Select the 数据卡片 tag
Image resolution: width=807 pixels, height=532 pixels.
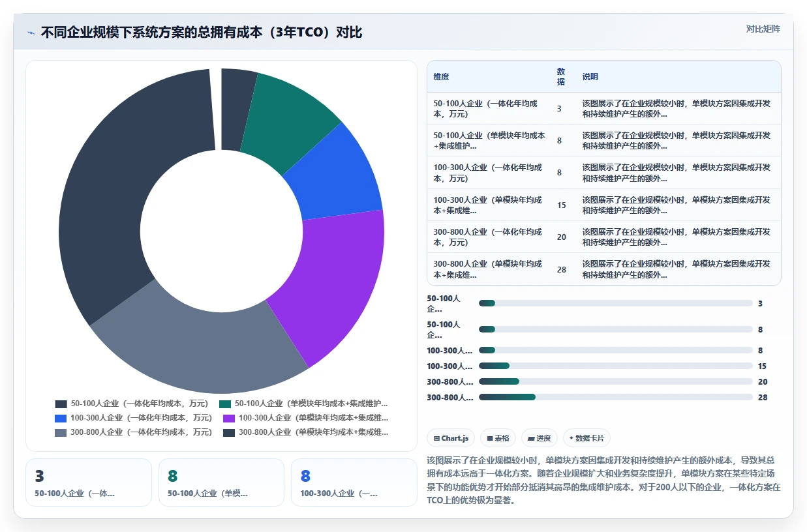click(x=586, y=439)
